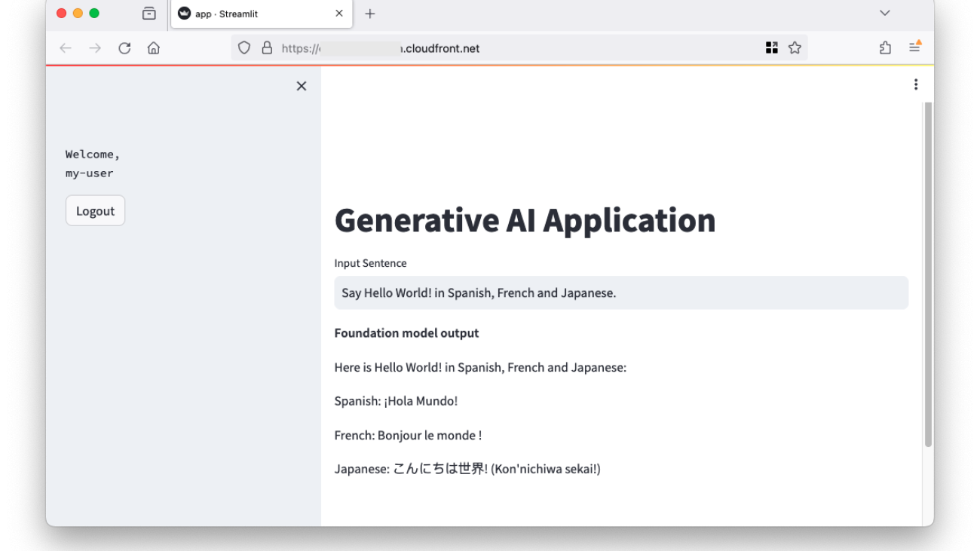Reload the current page
980x551 pixels.
pyautogui.click(x=124, y=48)
